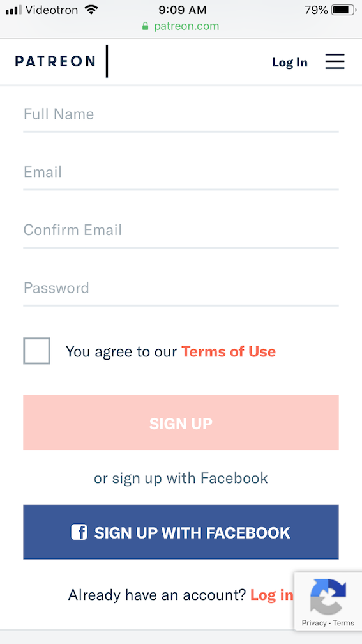Image resolution: width=362 pixels, height=644 pixels.
Task: Open the hamburger menu icon
Action: [x=335, y=61]
